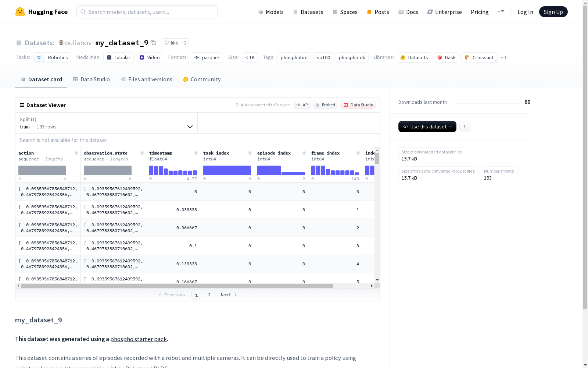
Task: Click the API button in viewer
Action: click(302, 105)
